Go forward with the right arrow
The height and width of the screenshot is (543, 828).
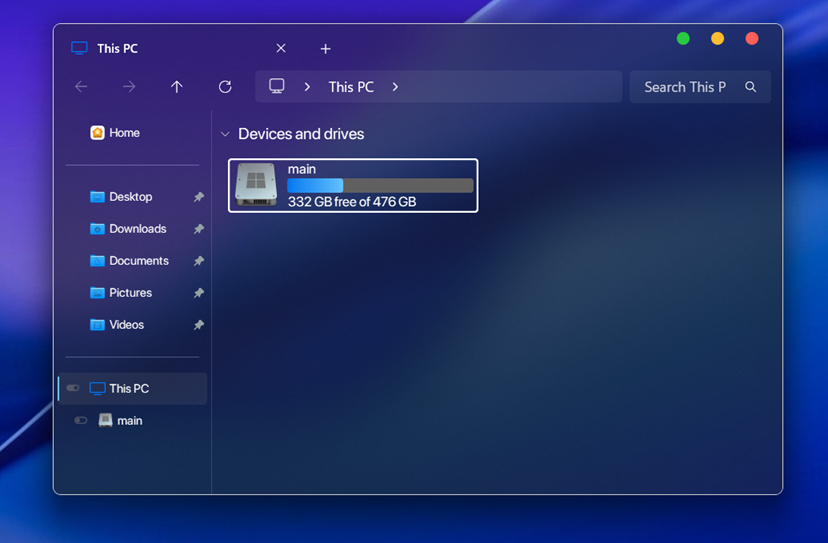pos(129,86)
